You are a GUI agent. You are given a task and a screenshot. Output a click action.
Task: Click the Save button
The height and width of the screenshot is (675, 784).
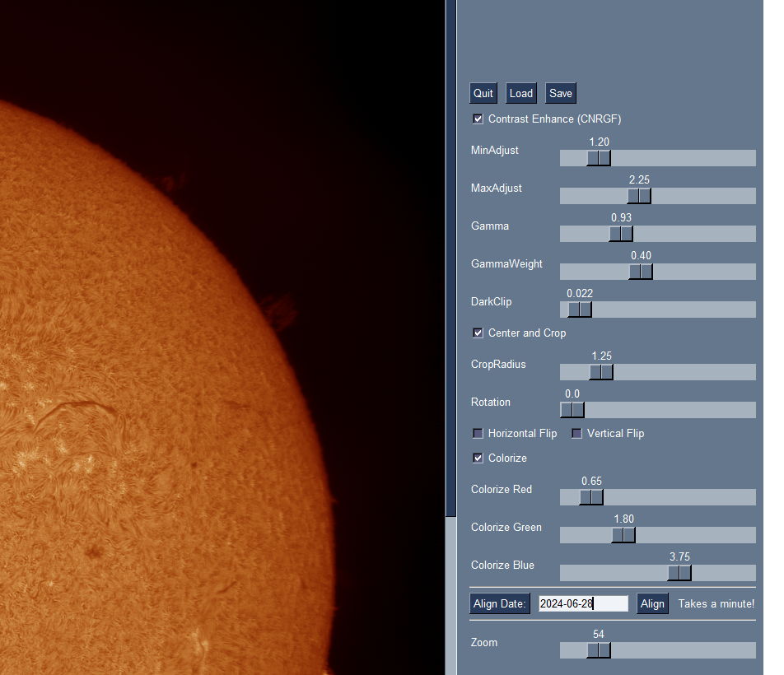561,94
